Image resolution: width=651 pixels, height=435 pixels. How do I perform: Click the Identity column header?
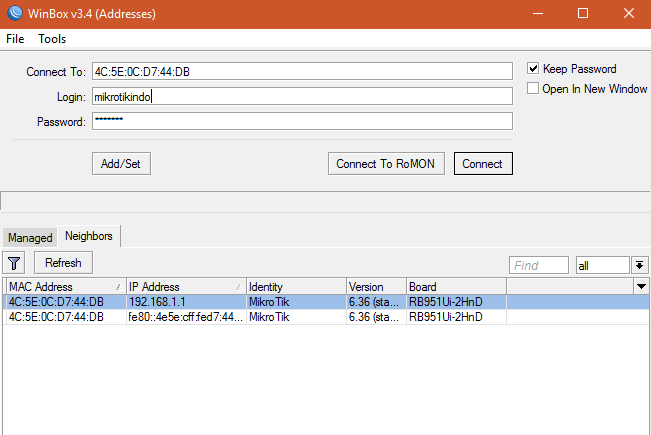296,286
